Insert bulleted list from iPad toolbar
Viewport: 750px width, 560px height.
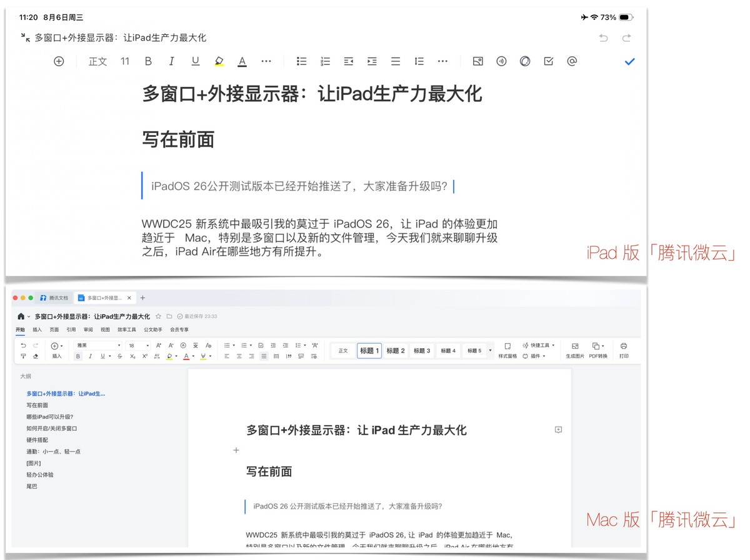(x=302, y=61)
